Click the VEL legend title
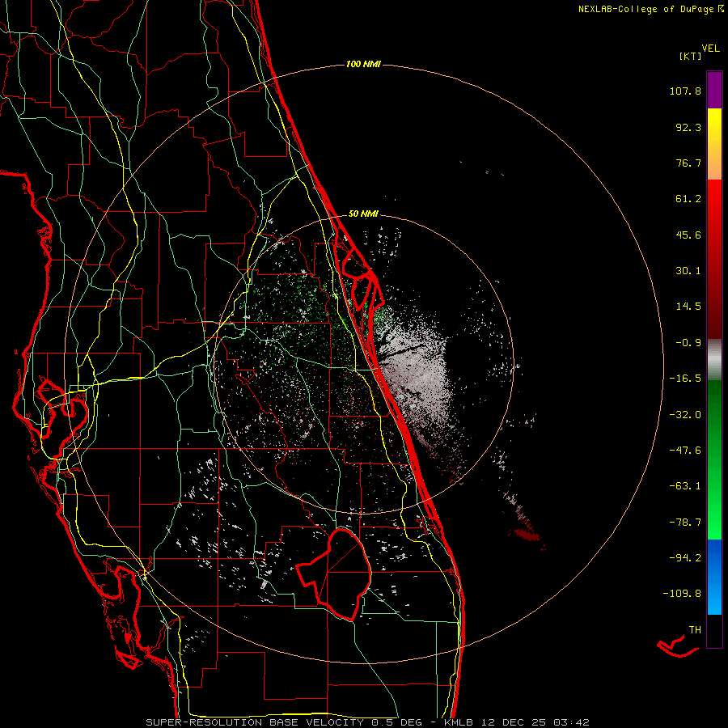This screenshot has height=728, width=728. 710,49
